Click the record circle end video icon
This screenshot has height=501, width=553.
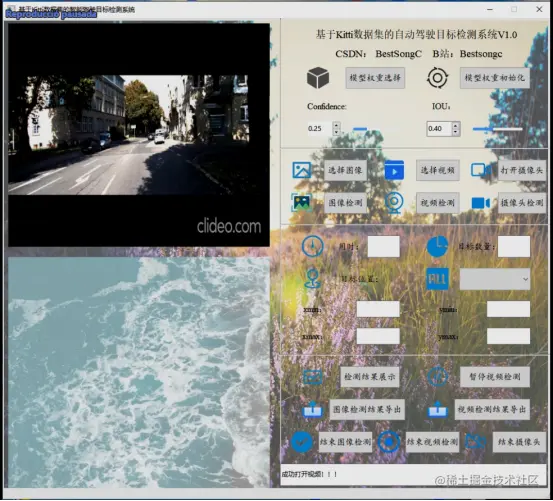pos(389,442)
